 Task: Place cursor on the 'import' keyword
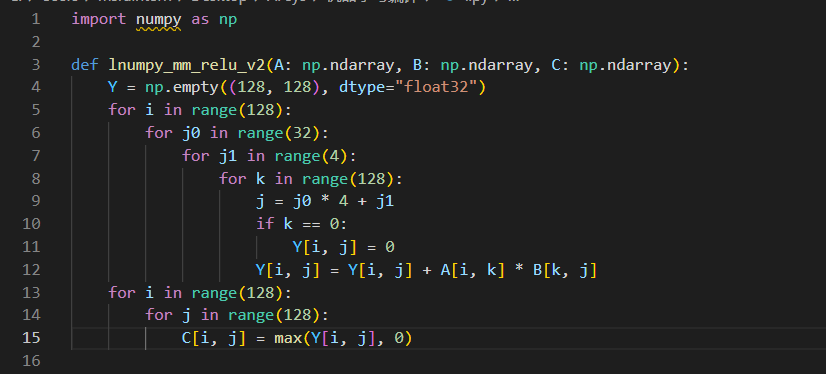[x=99, y=19]
